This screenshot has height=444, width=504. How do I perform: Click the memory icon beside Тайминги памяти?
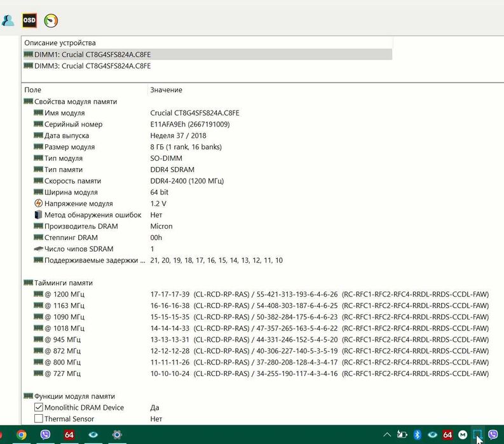[x=29, y=283]
